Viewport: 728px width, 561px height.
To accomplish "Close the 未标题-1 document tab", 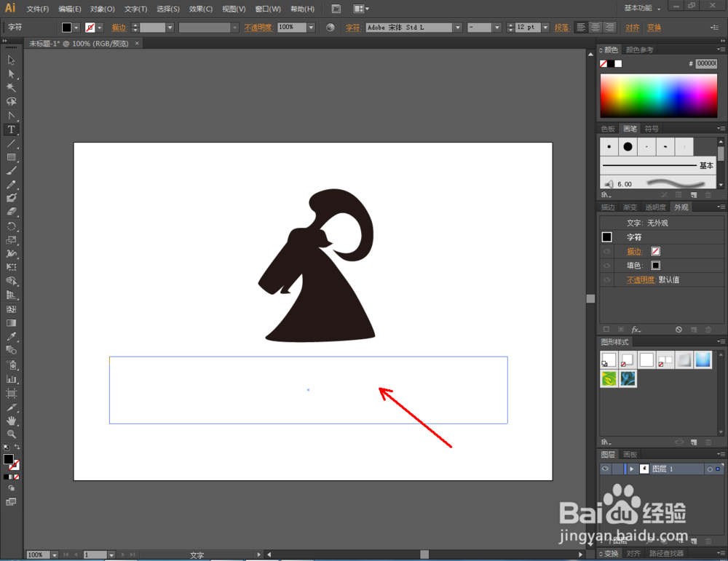I will [x=137, y=43].
